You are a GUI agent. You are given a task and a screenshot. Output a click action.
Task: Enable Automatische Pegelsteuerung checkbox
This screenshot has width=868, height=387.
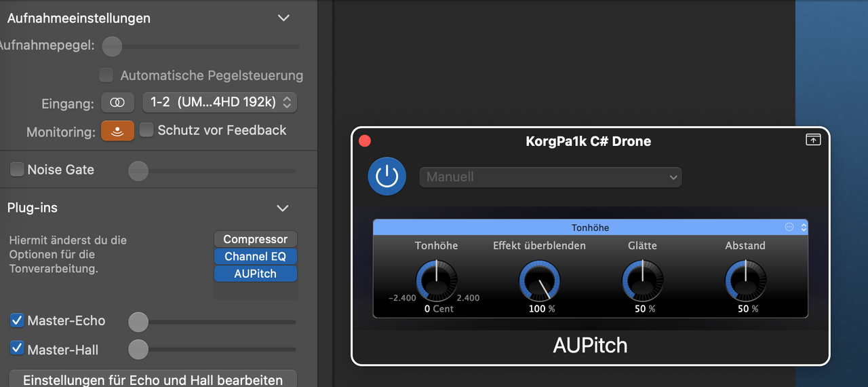(x=106, y=75)
